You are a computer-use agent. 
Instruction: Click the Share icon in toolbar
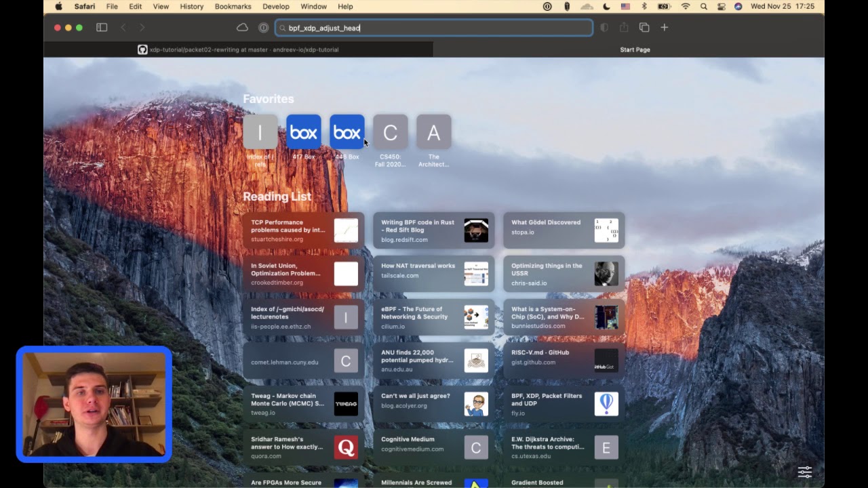624,28
